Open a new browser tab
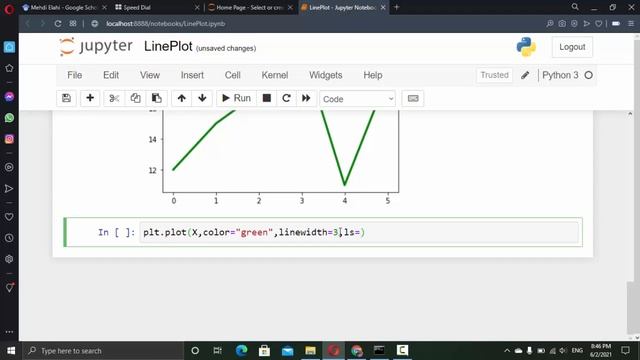The image size is (640, 360). point(396,7)
